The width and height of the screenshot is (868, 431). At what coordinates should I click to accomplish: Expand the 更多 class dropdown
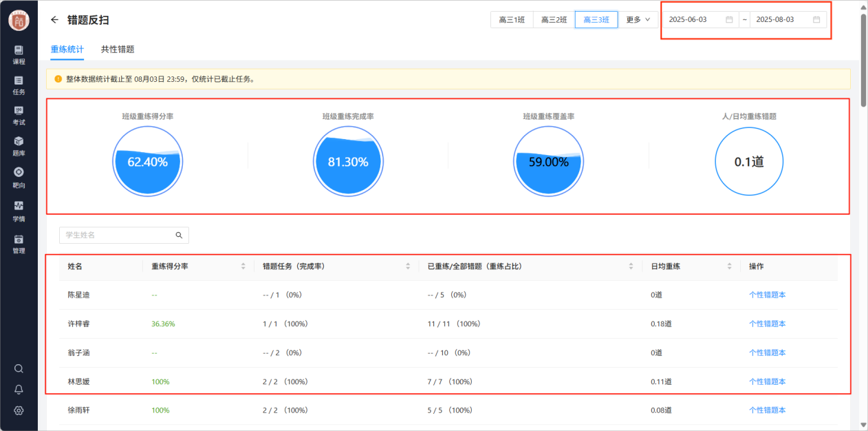tap(638, 20)
